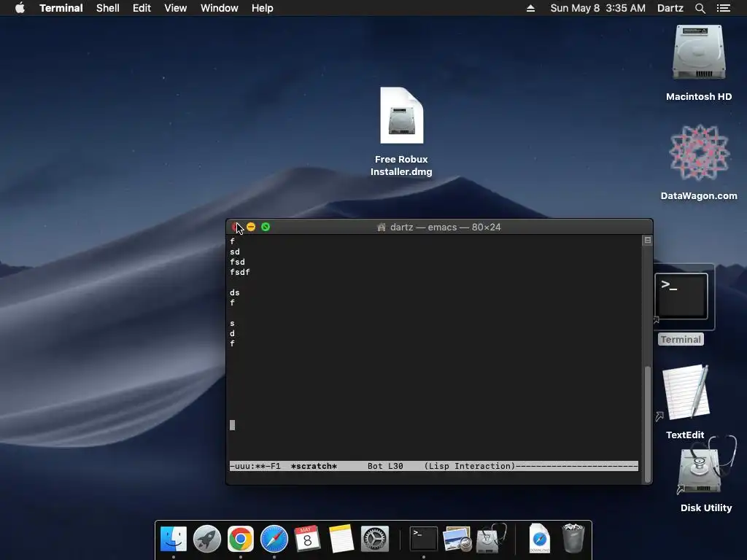Open Launchpad rocket icon in Dock
The width and height of the screenshot is (747, 560).
(x=206, y=539)
